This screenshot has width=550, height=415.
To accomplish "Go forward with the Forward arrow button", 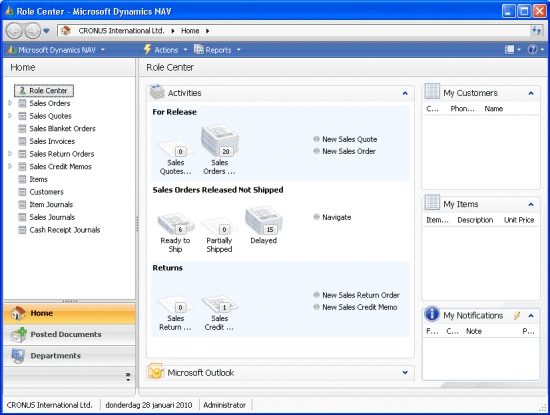I will point(33,31).
